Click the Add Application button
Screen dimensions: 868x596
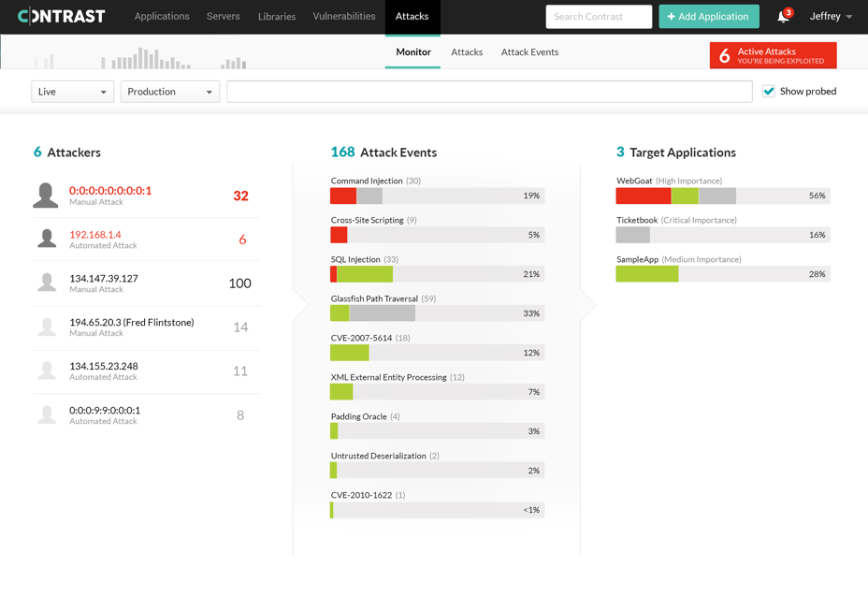[708, 16]
